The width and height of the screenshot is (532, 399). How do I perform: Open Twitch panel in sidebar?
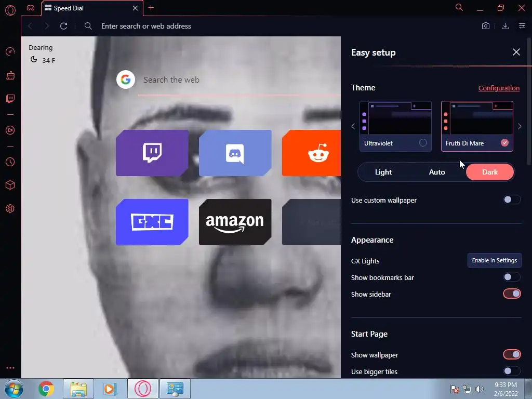pos(10,99)
